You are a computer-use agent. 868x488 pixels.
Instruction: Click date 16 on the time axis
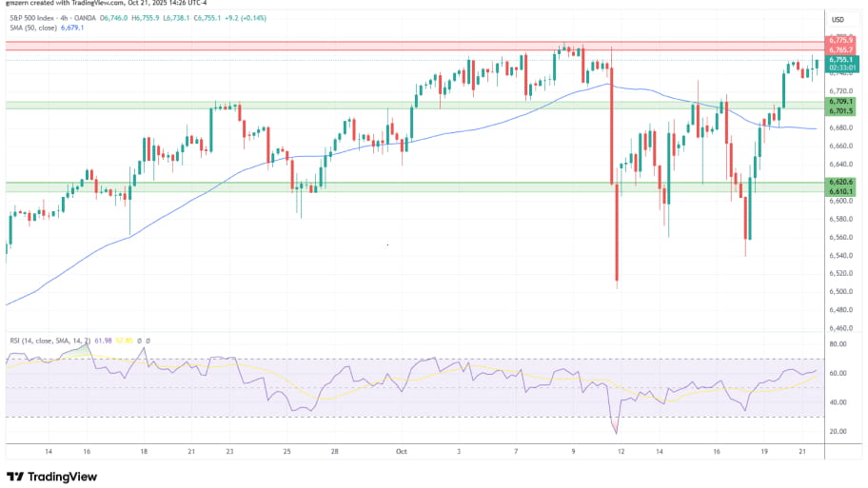pos(87,453)
